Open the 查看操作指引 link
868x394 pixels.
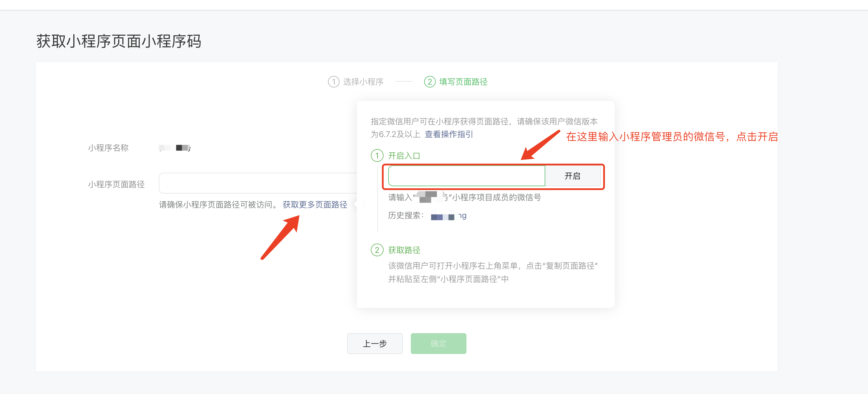448,134
